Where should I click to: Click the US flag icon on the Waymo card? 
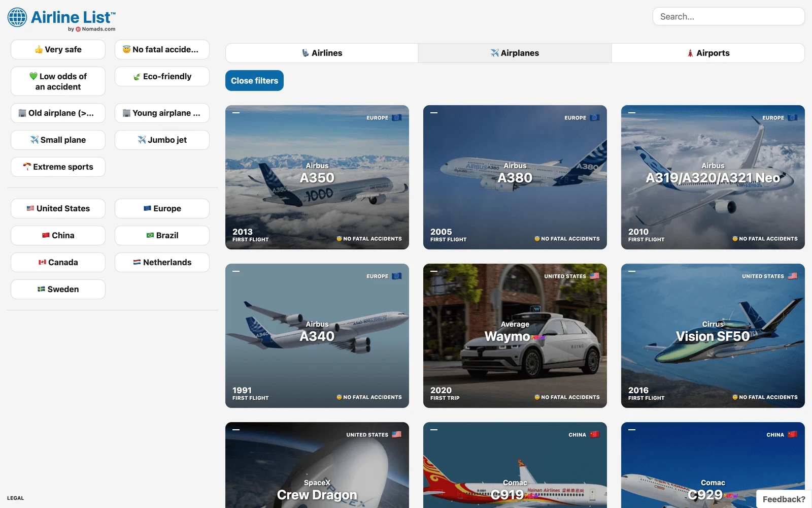tap(595, 276)
